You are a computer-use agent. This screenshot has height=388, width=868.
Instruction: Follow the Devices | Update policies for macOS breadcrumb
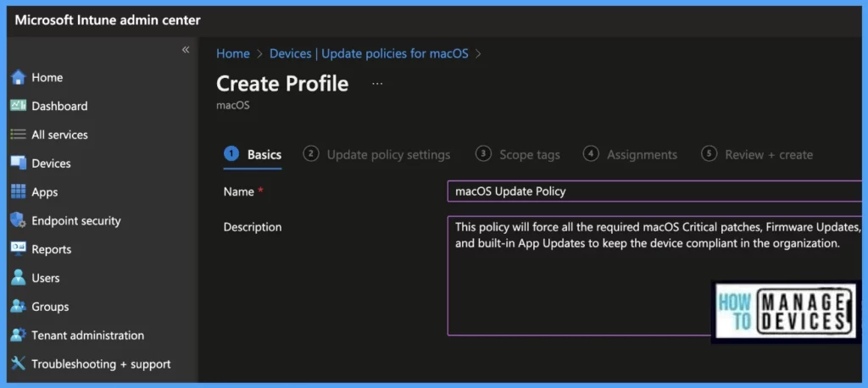click(369, 53)
